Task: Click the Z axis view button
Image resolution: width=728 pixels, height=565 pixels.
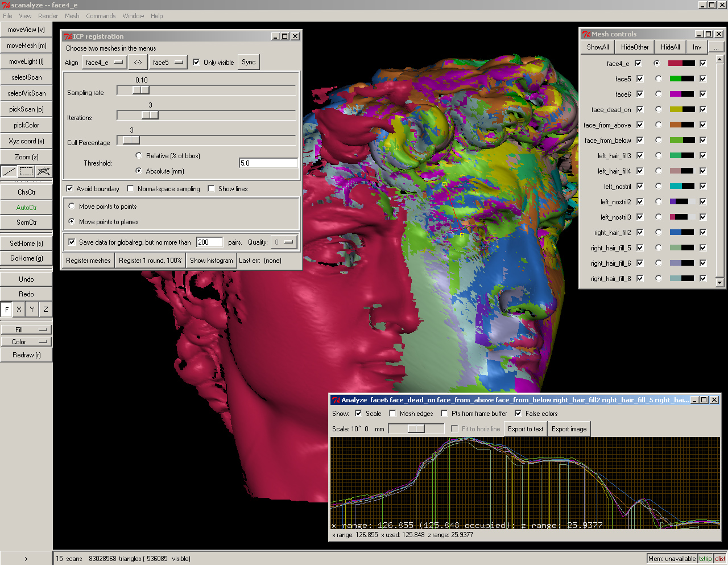Action: coord(45,310)
